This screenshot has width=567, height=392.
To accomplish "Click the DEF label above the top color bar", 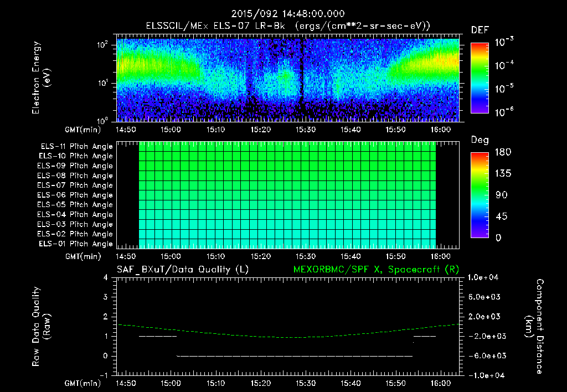I will click(x=480, y=30).
